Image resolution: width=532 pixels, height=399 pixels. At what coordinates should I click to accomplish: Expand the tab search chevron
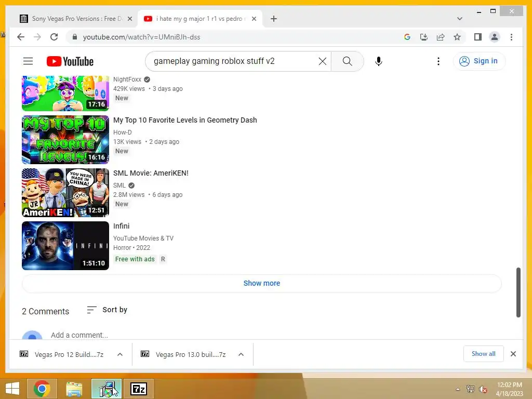(x=459, y=19)
